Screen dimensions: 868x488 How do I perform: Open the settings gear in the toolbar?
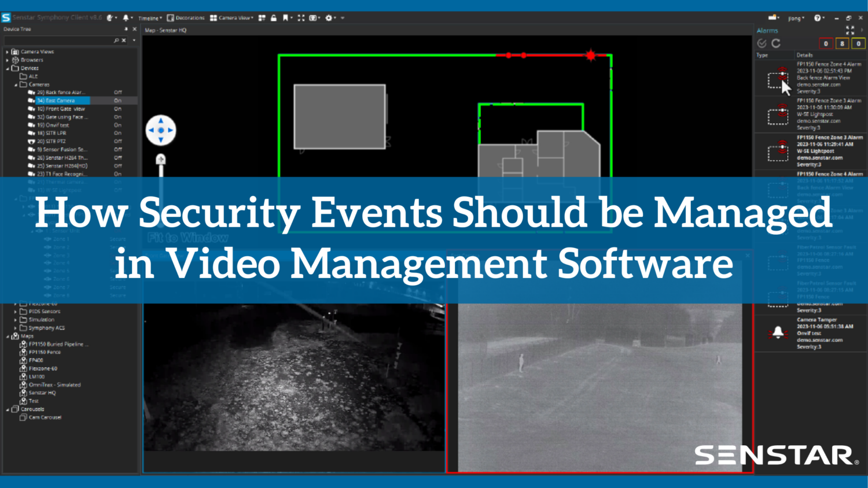click(328, 18)
